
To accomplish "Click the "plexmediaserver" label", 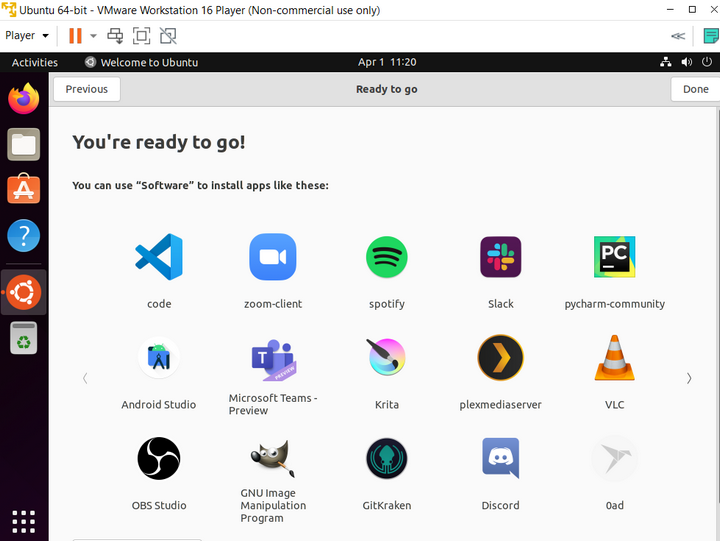I will click(x=501, y=405).
